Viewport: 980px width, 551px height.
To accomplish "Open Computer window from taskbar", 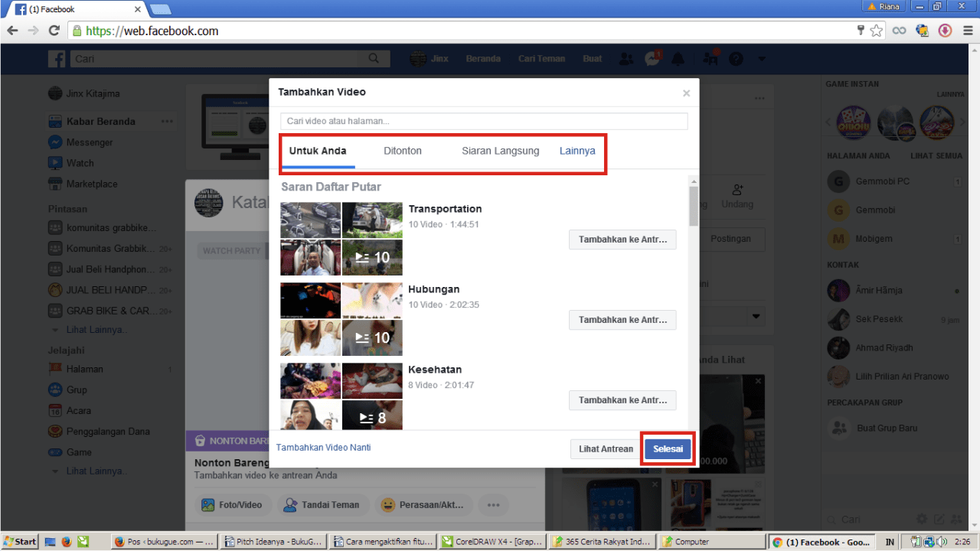I will pos(711,542).
